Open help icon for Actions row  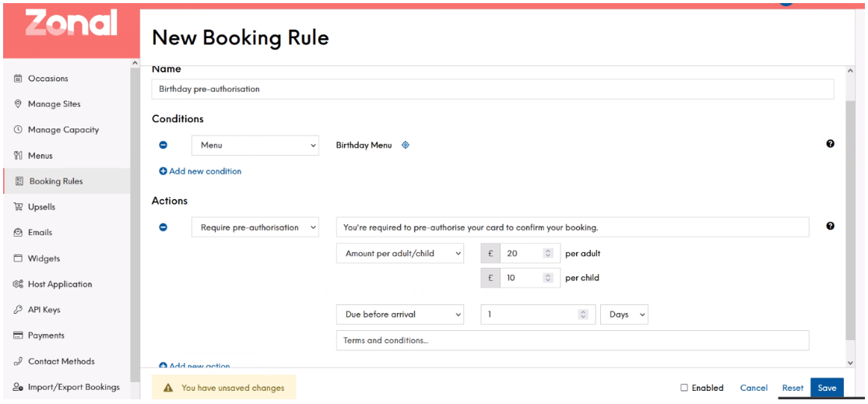[830, 226]
